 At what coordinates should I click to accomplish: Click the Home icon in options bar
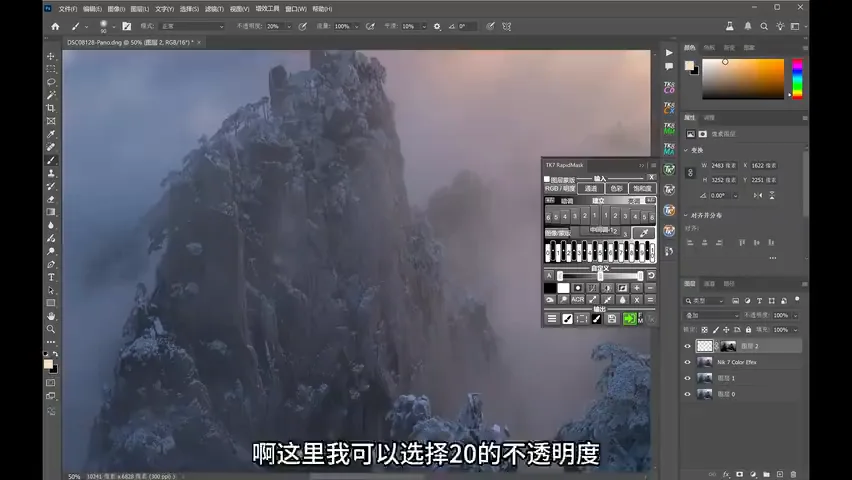[55, 26]
